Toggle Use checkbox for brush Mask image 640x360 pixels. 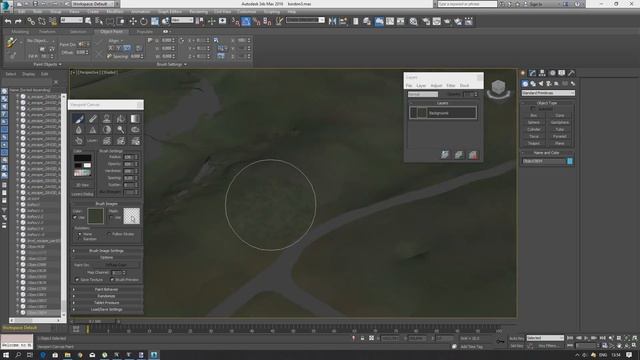pyautogui.click(x=111, y=218)
